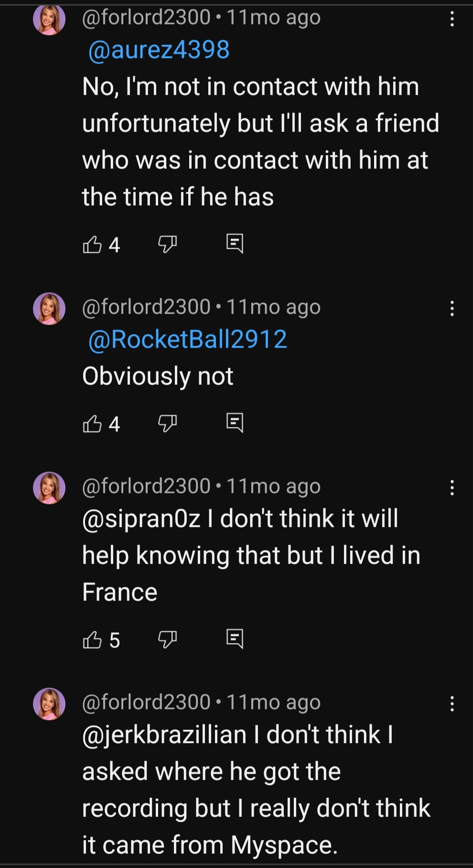Image resolution: width=473 pixels, height=868 pixels.
Task: Tap the avatar beside the 'Obviously not' comment
Action: click(x=49, y=309)
